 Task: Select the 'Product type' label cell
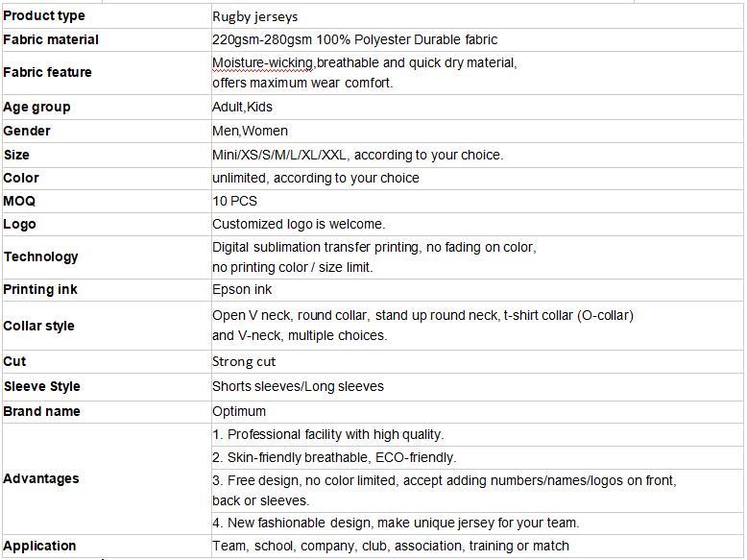pos(107,16)
